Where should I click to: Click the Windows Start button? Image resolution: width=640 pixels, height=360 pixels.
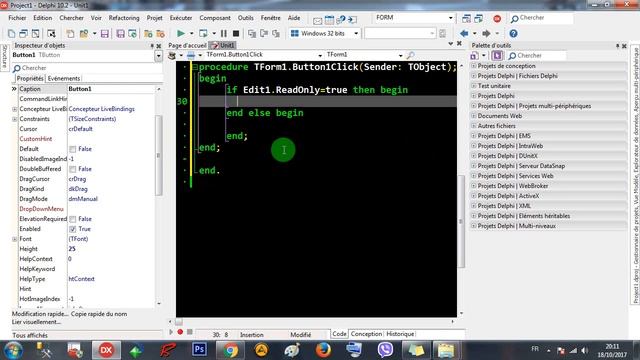pyautogui.click(x=13, y=350)
